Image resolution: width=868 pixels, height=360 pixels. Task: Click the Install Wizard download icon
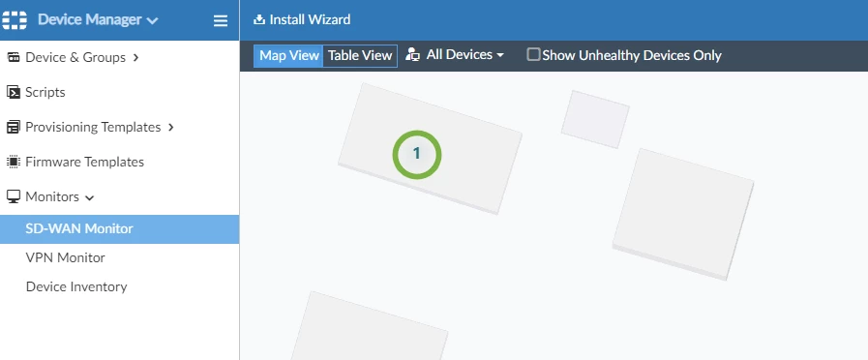(258, 19)
